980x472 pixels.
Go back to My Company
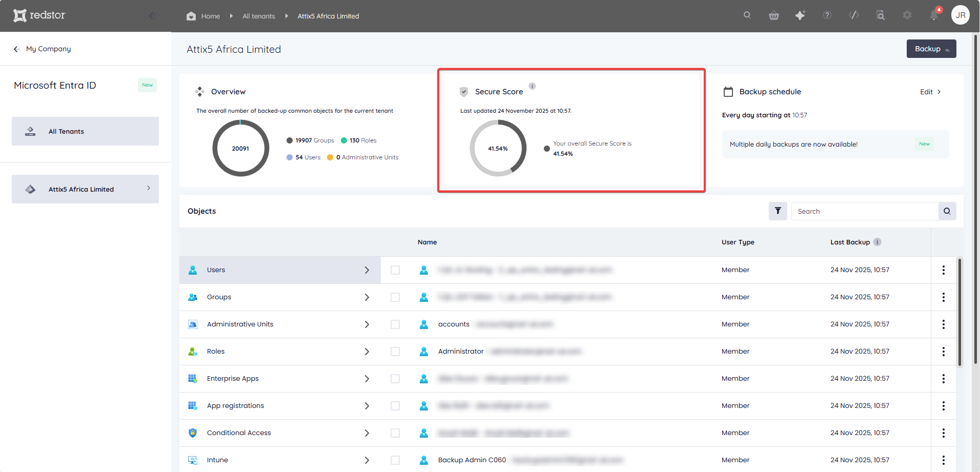(x=43, y=49)
